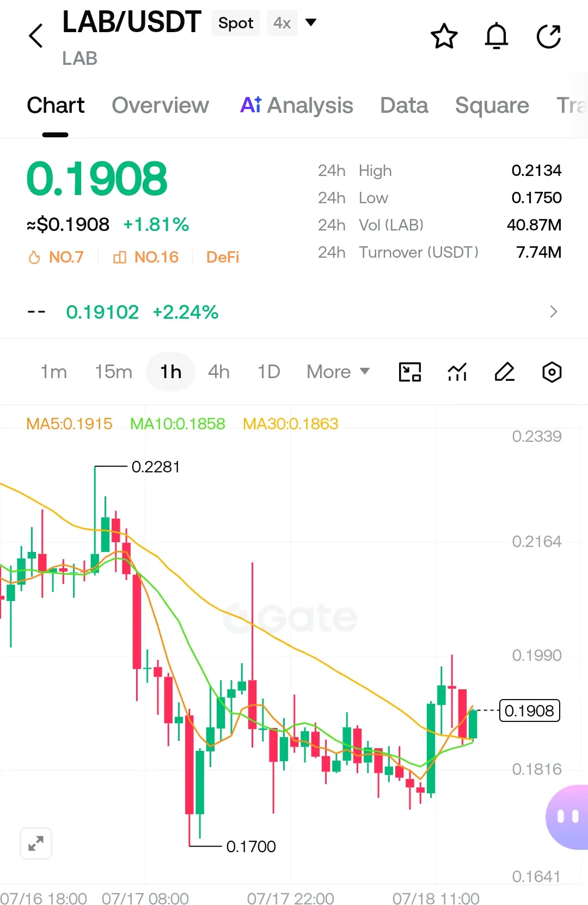Select the 4h timeframe
Image resolution: width=588 pixels, height=905 pixels.
coord(219,372)
